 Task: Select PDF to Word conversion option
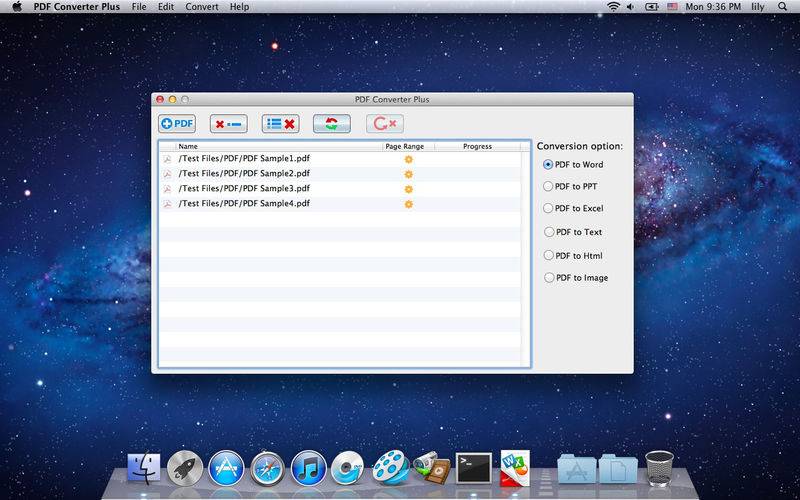point(573,164)
